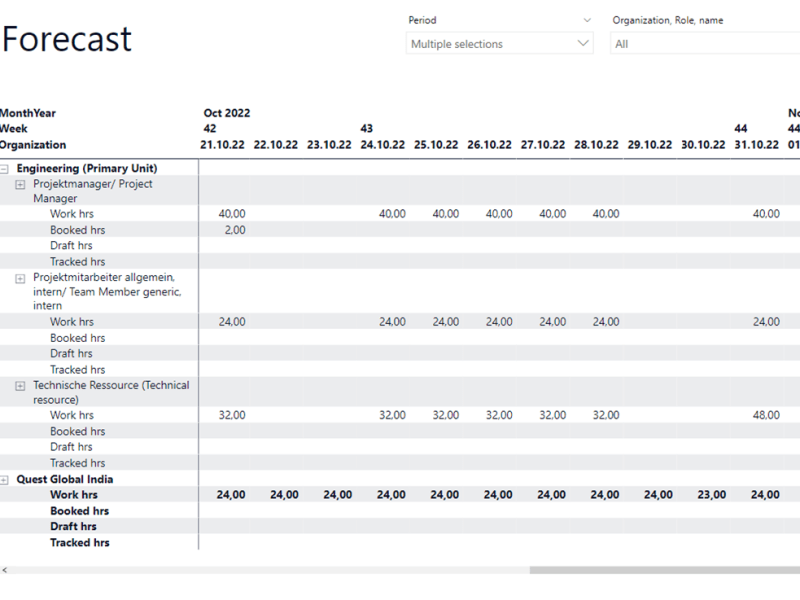
Task: Select the Draft hrs row under Technische Ressource
Action: coord(70,446)
